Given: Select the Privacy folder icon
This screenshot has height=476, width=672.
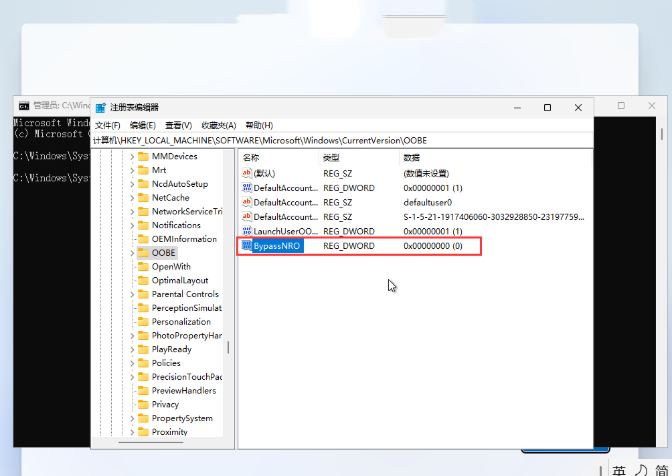Looking at the screenshot, I should tap(143, 404).
